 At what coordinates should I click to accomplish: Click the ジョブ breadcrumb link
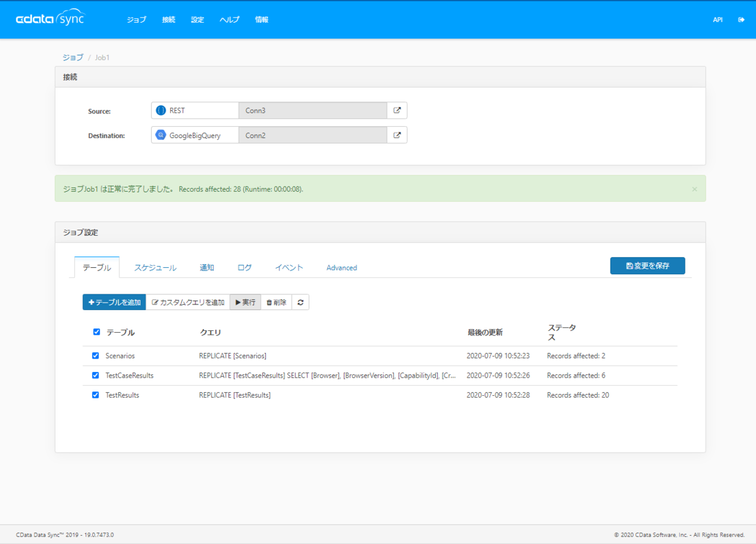[72, 57]
